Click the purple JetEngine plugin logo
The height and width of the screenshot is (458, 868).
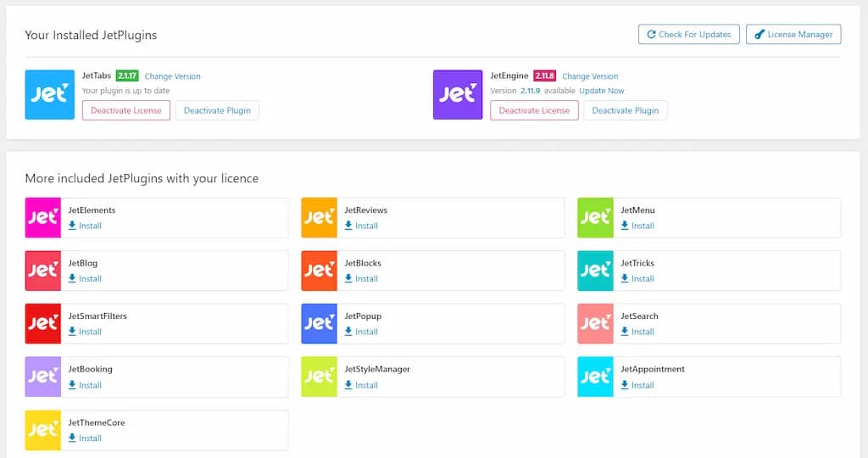point(458,94)
